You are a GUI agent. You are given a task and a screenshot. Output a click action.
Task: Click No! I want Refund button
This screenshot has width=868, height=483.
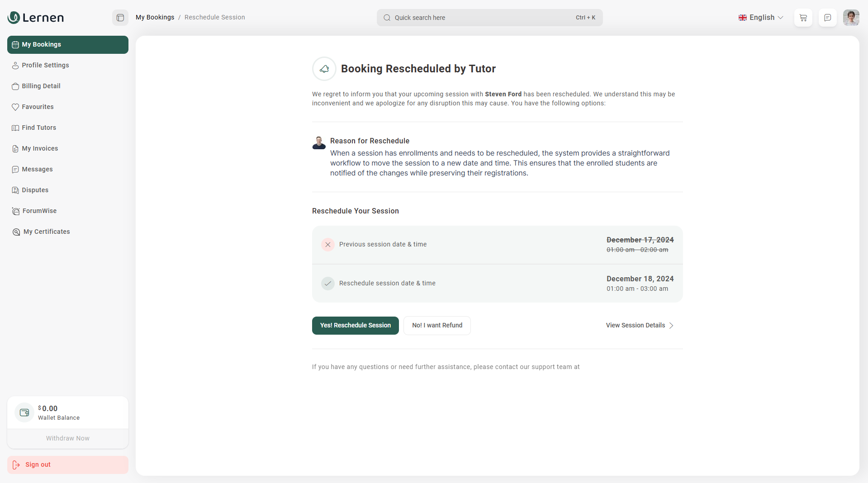coord(437,326)
